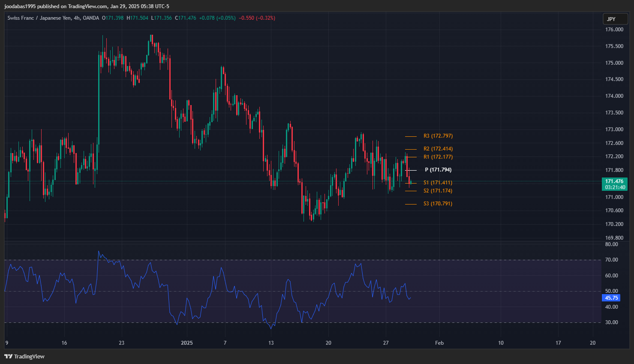Viewport: 634px width, 364px height.
Task: Click the 171.800 price axis label
Action: pyautogui.click(x=614, y=170)
